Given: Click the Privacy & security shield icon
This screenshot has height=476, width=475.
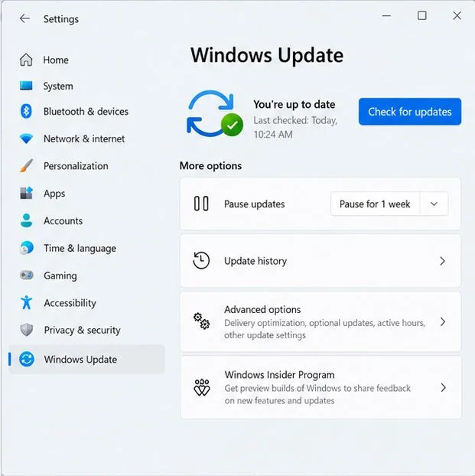Looking at the screenshot, I should coord(27,330).
